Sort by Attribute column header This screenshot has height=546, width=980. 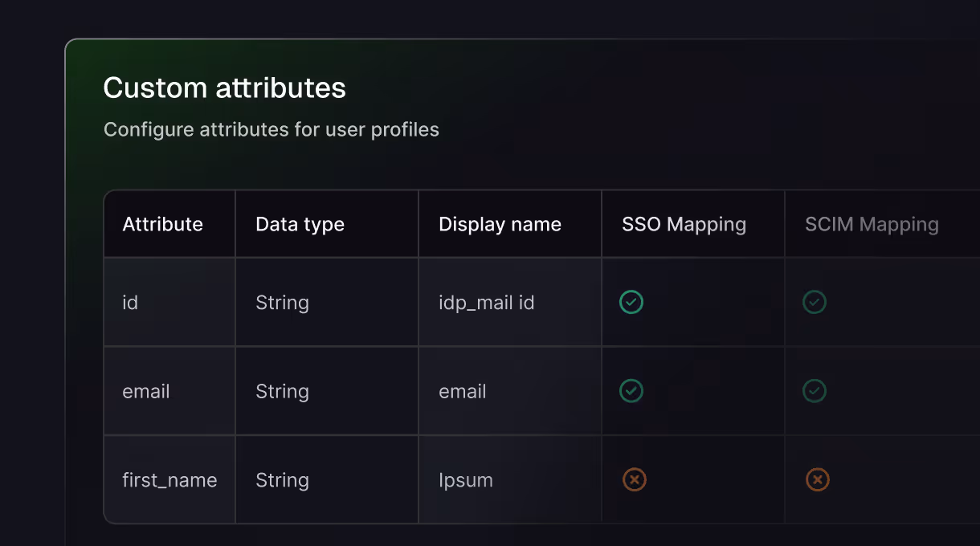point(162,225)
